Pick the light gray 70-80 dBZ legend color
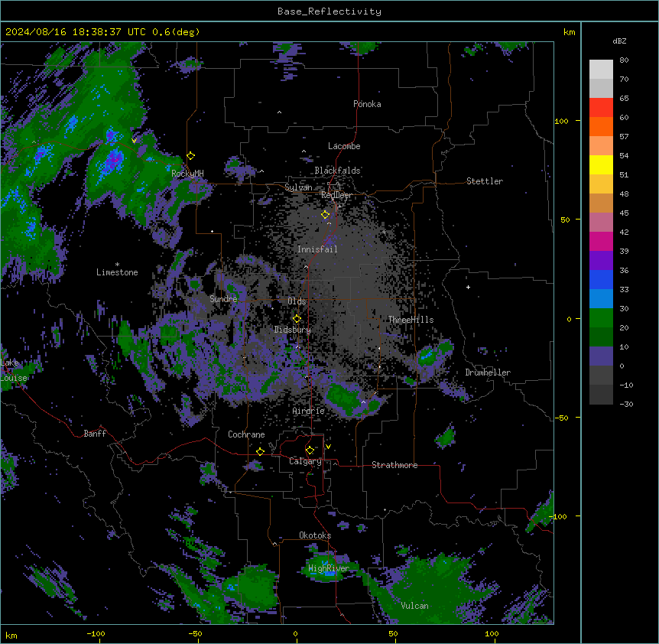Image resolution: width=659 pixels, height=644 pixels. (x=601, y=70)
